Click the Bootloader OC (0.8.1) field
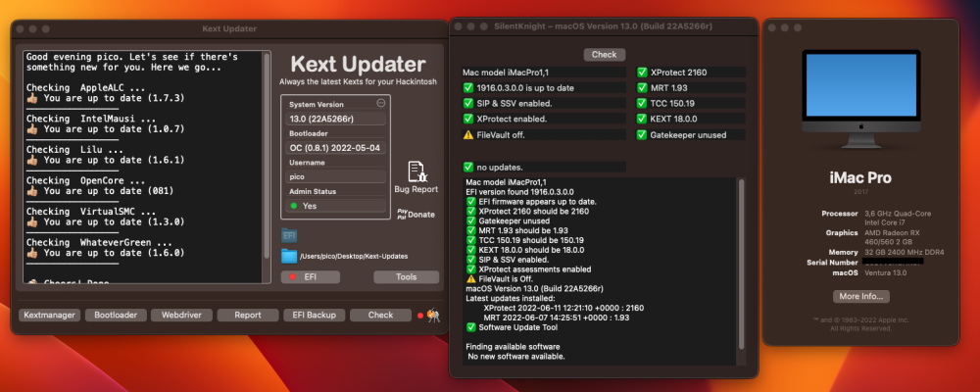 pyautogui.click(x=337, y=148)
